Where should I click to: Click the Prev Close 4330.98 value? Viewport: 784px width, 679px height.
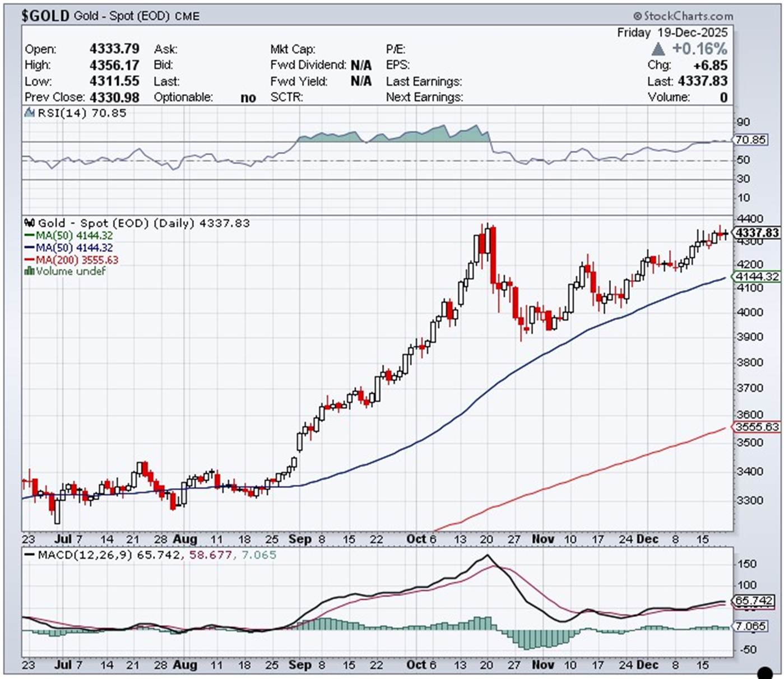(114, 97)
